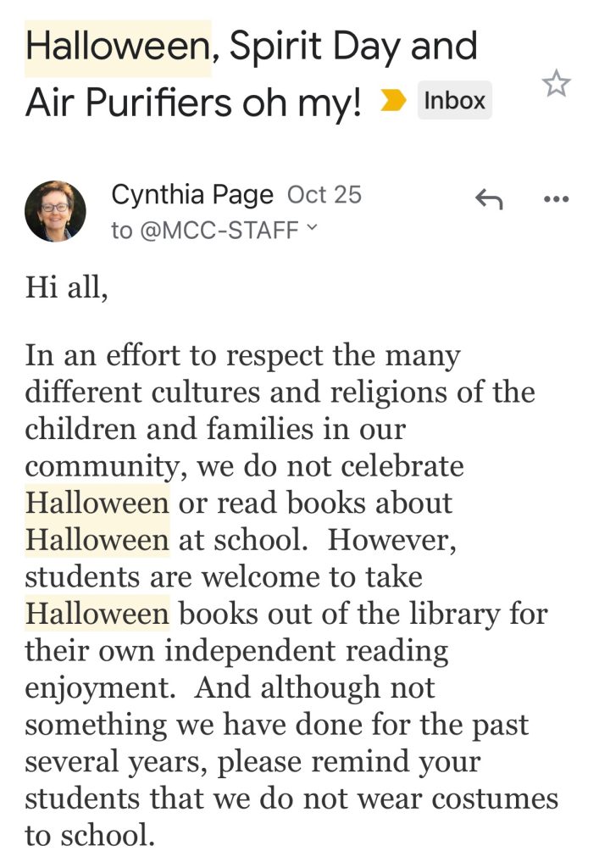Open the Inbox label chip

click(x=454, y=100)
